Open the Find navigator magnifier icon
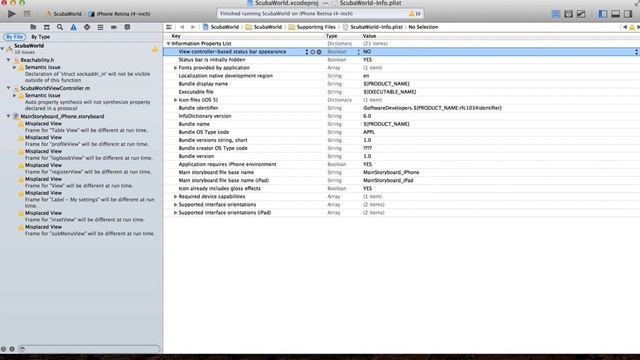Screen dimensions: 640x360 (x=60, y=27)
